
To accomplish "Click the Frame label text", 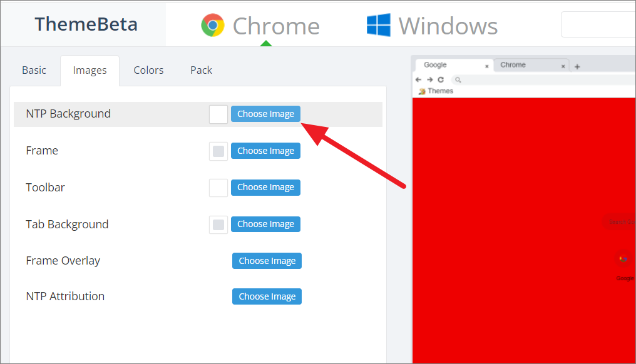I will click(42, 151).
